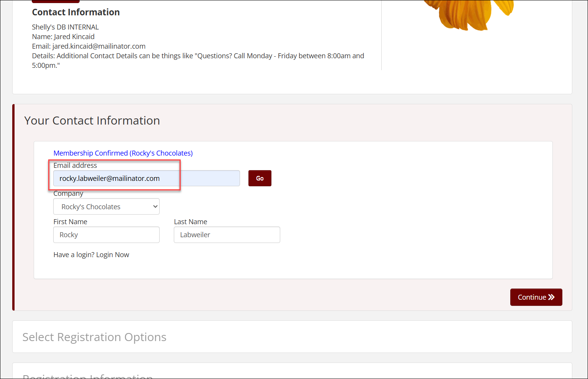
Task: Click the Registration Information section header
Action: pos(87,376)
